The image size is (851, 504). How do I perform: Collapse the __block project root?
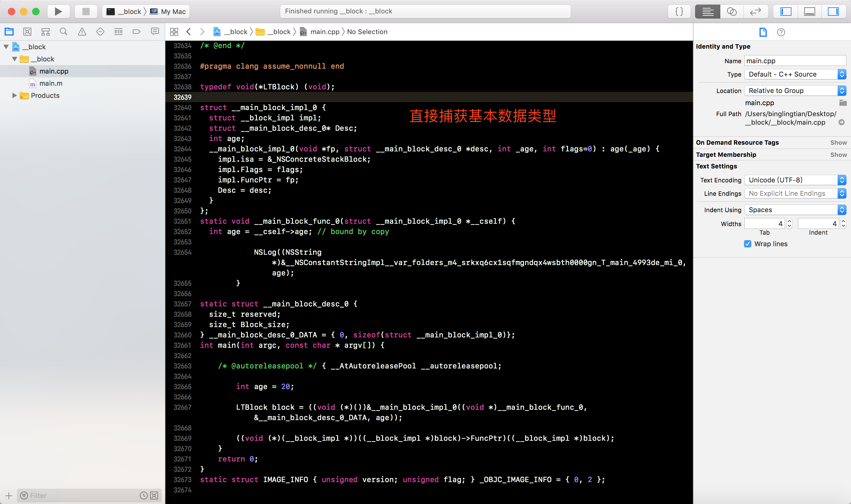click(6, 47)
